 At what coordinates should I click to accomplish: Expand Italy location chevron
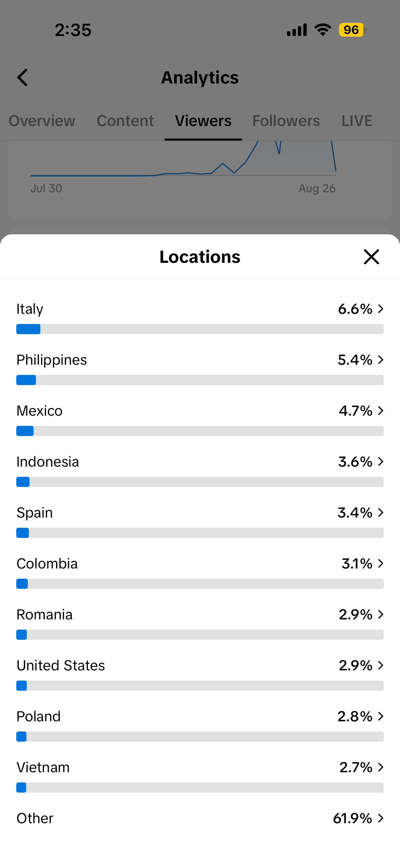tap(381, 309)
